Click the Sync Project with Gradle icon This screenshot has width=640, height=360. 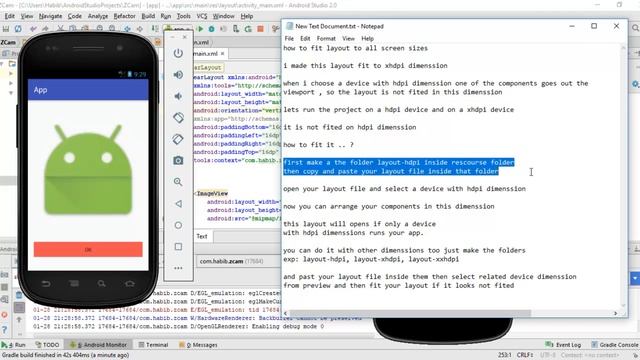[248, 29]
